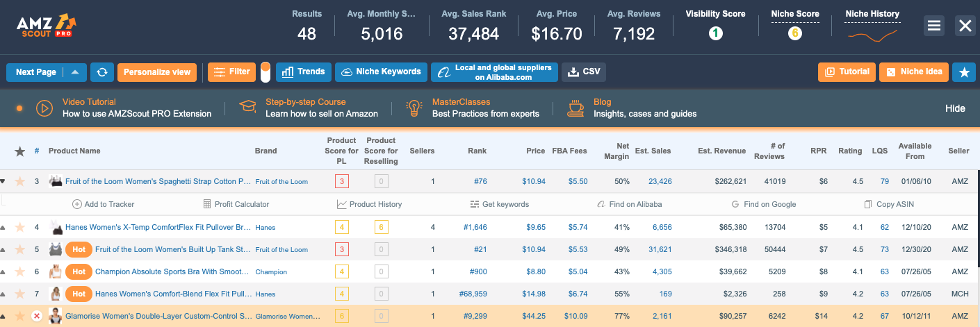
Task: Click the MasterClasses lightbulb icon
Action: pyautogui.click(x=415, y=108)
